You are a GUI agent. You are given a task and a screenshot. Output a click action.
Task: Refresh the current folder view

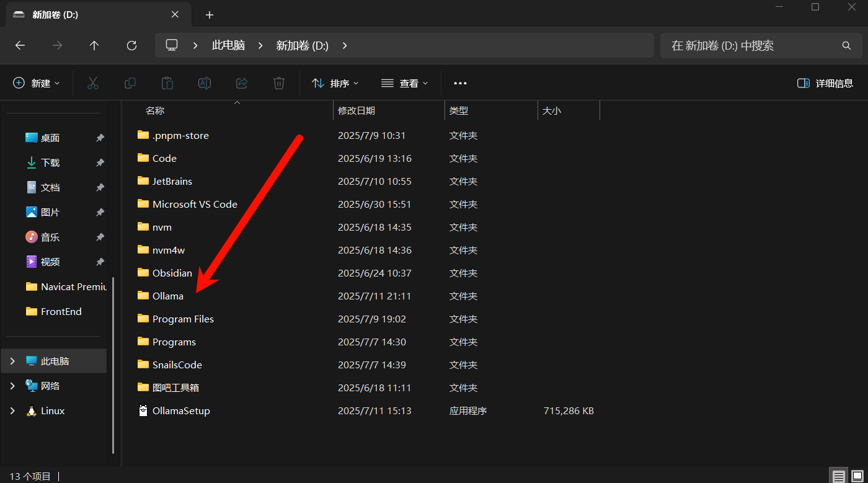[131, 45]
